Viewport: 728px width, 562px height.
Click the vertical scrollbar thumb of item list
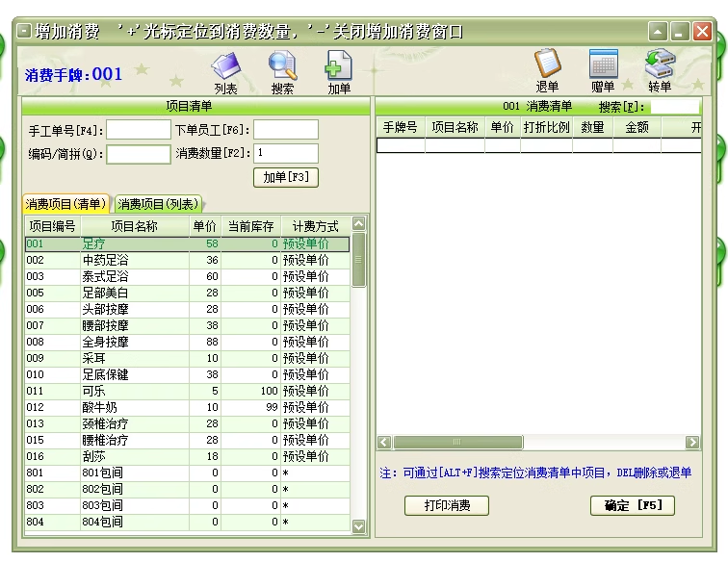(x=358, y=260)
